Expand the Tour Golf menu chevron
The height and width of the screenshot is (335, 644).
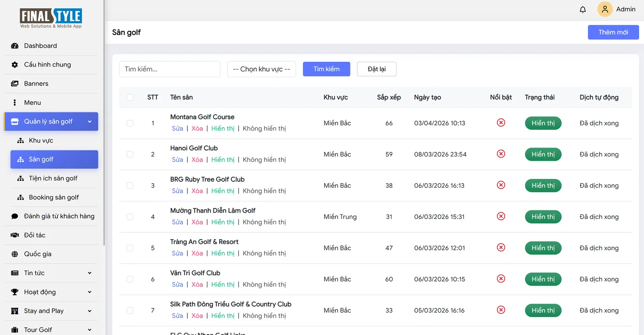point(90,330)
